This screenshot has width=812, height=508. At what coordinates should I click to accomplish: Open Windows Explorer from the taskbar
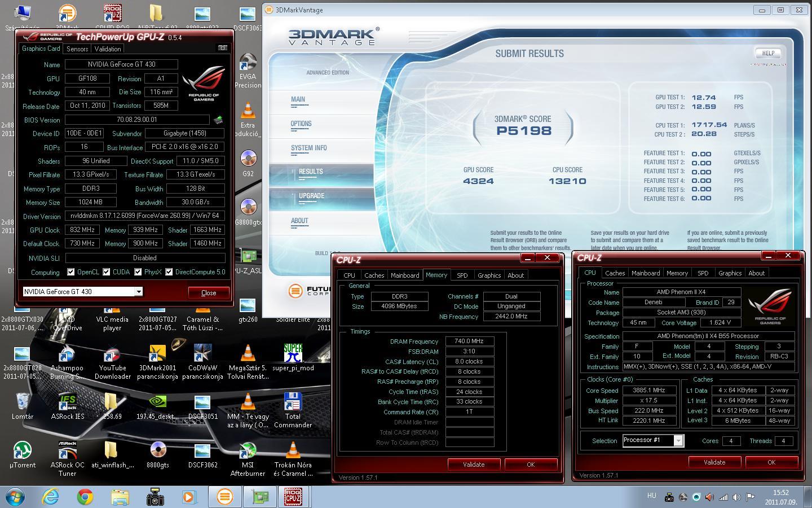120,497
